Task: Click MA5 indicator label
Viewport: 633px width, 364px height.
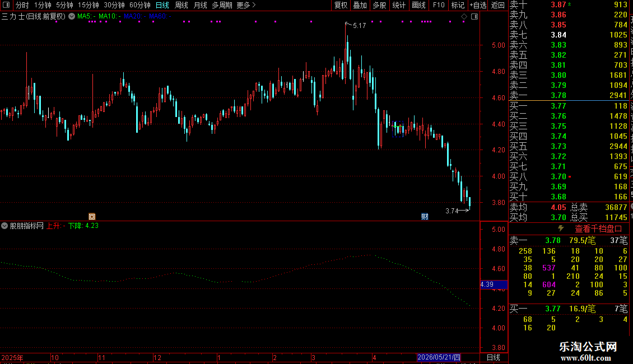Action: click(x=86, y=16)
